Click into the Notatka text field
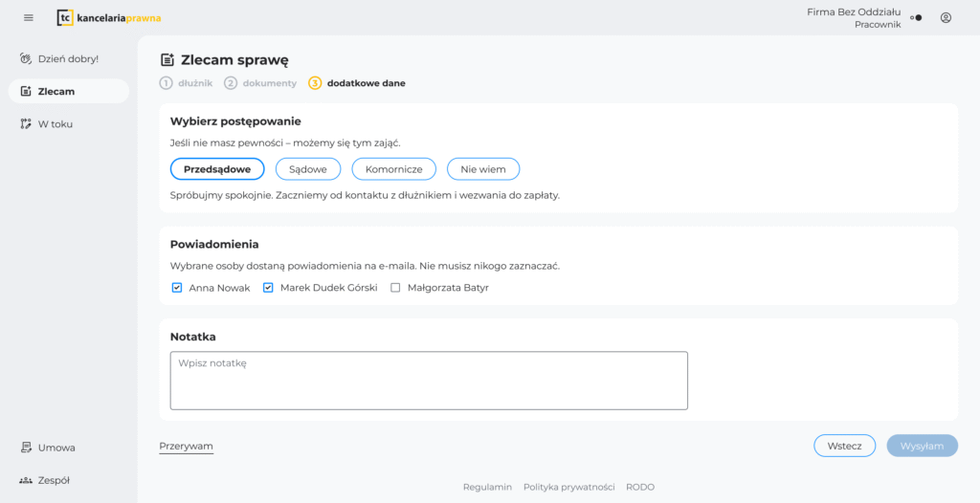 tap(429, 381)
